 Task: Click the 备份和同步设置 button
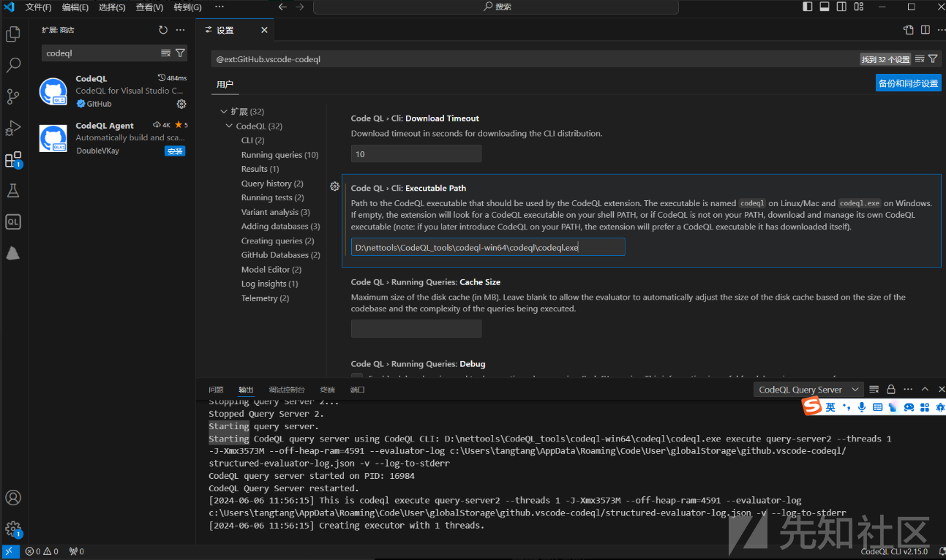pos(909,83)
